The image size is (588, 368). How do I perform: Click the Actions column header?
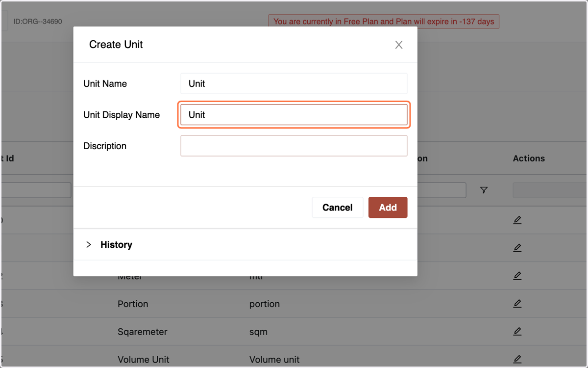click(529, 158)
